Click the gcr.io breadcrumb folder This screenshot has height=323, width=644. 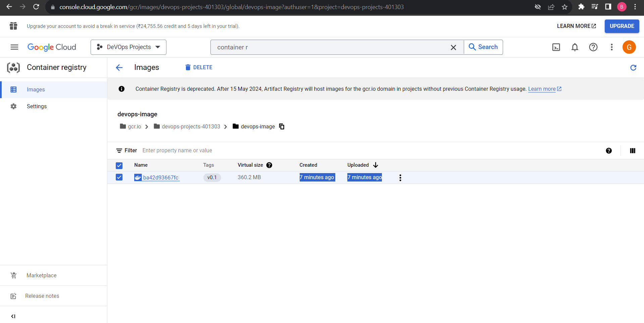pyautogui.click(x=131, y=126)
